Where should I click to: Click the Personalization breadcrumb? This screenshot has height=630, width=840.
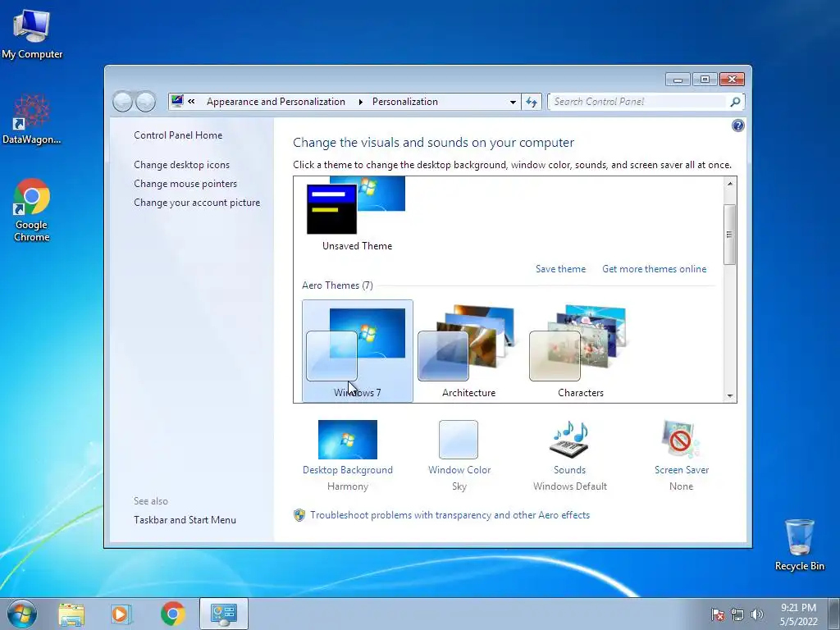[x=405, y=102]
